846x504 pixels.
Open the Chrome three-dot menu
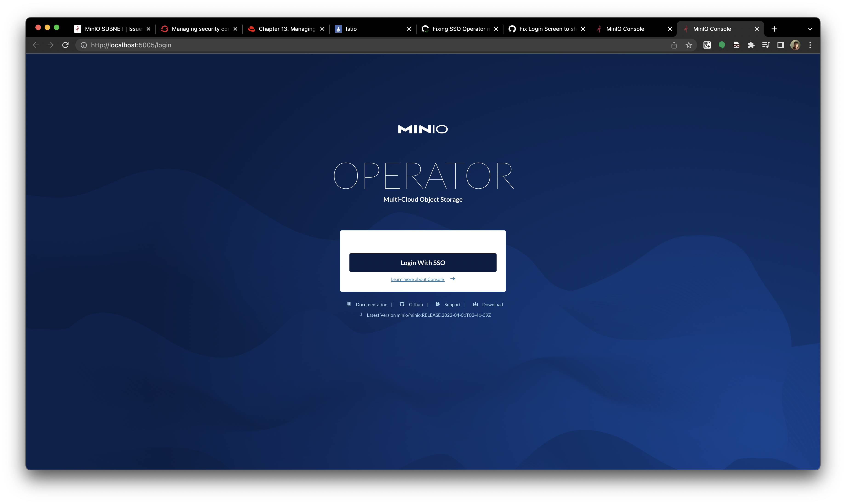810,45
